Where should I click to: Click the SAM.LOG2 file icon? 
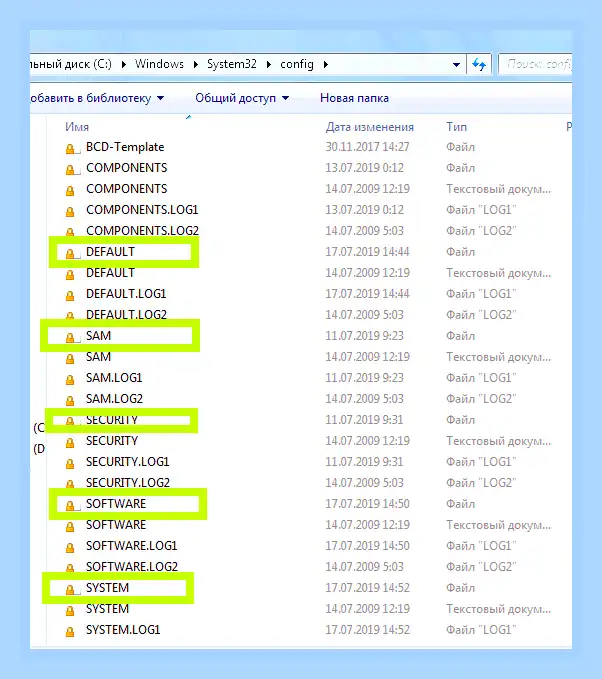click(x=70, y=401)
